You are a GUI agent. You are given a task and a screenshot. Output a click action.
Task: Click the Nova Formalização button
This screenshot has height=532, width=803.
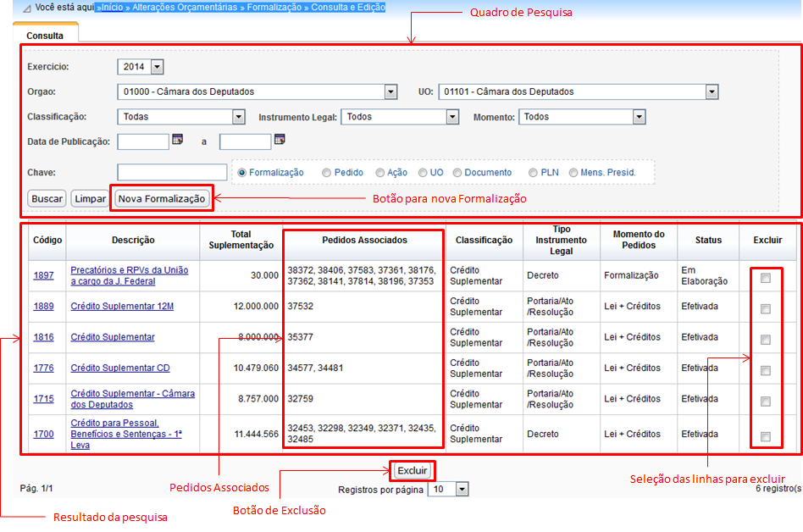point(162,199)
